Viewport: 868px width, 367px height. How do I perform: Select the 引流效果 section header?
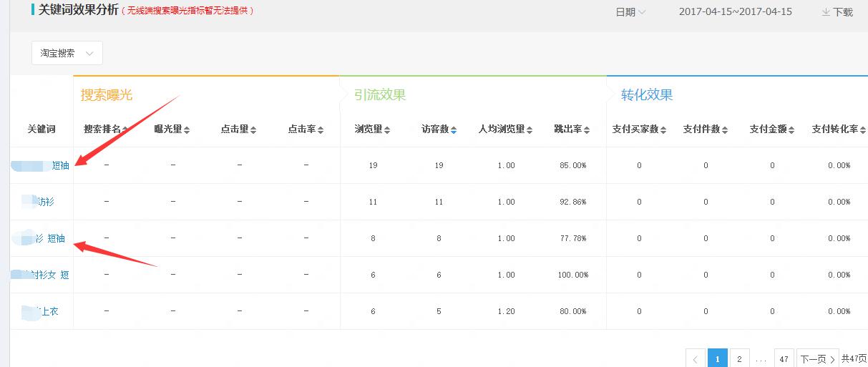(x=380, y=95)
